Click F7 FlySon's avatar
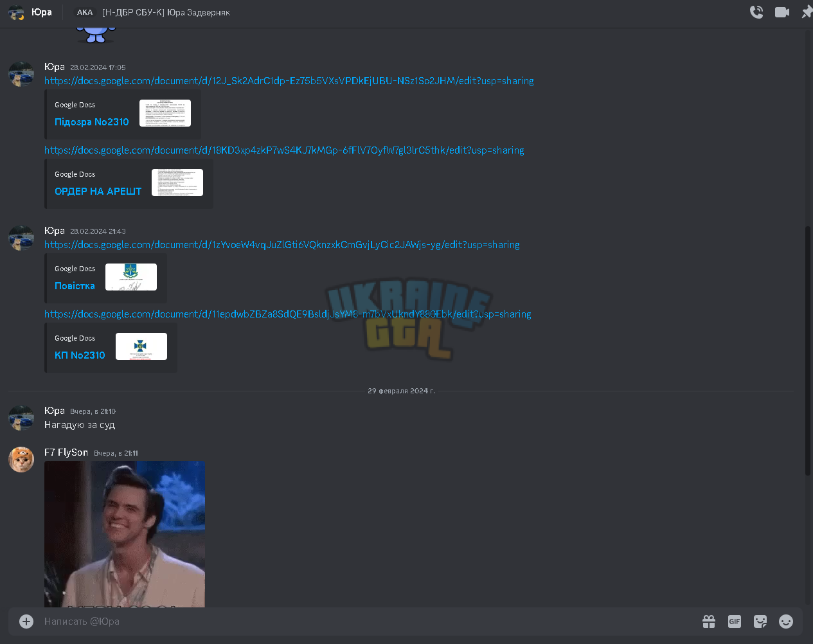This screenshot has width=813, height=644. [21, 460]
